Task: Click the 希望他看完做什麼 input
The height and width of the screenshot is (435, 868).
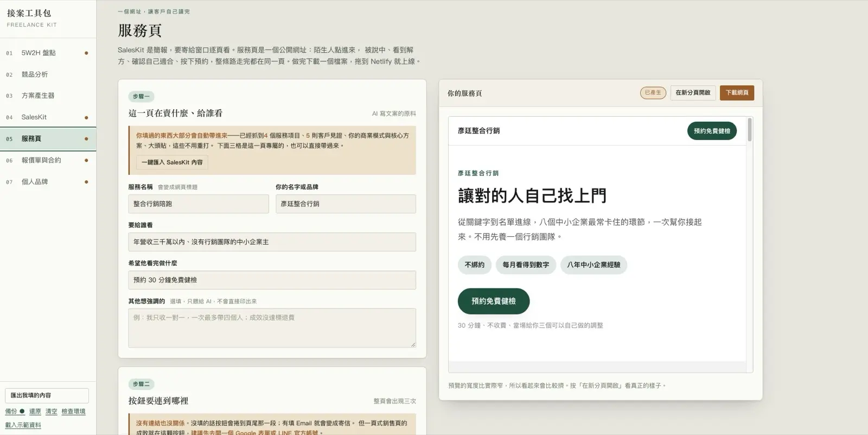Action: tap(272, 280)
